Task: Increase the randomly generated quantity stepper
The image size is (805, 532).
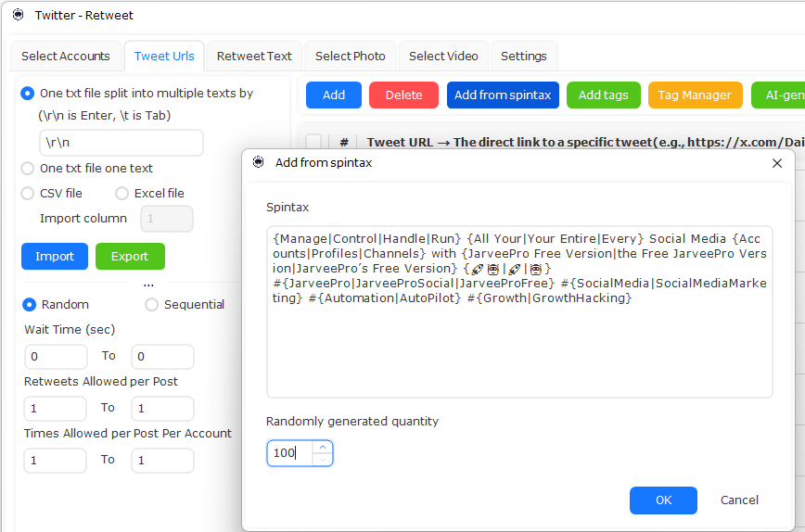Action: click(322, 447)
